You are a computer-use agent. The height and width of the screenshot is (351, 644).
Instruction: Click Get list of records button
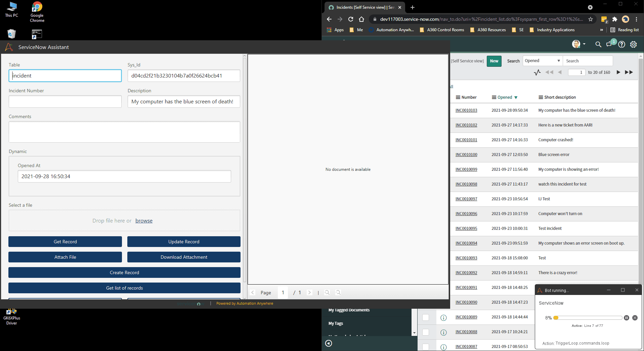pos(124,288)
